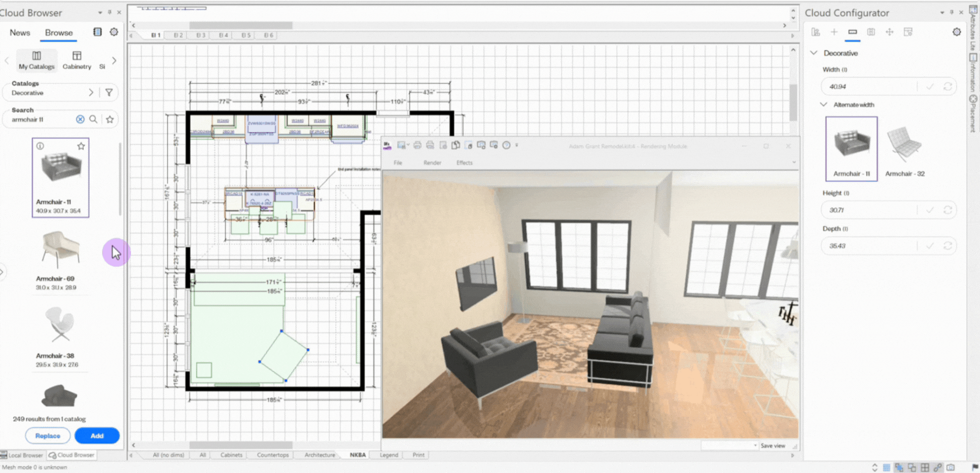Select the El 2 elevation tab
This screenshot has width=980, height=473.
[x=178, y=35]
